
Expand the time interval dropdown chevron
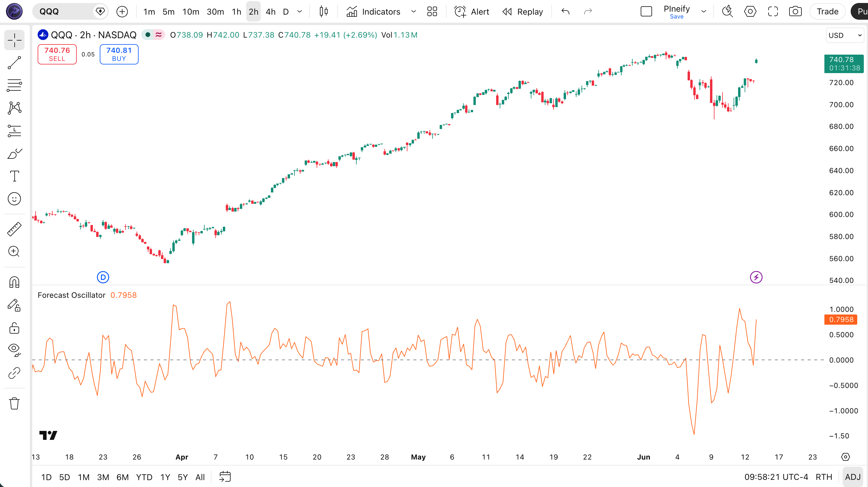click(x=300, y=12)
